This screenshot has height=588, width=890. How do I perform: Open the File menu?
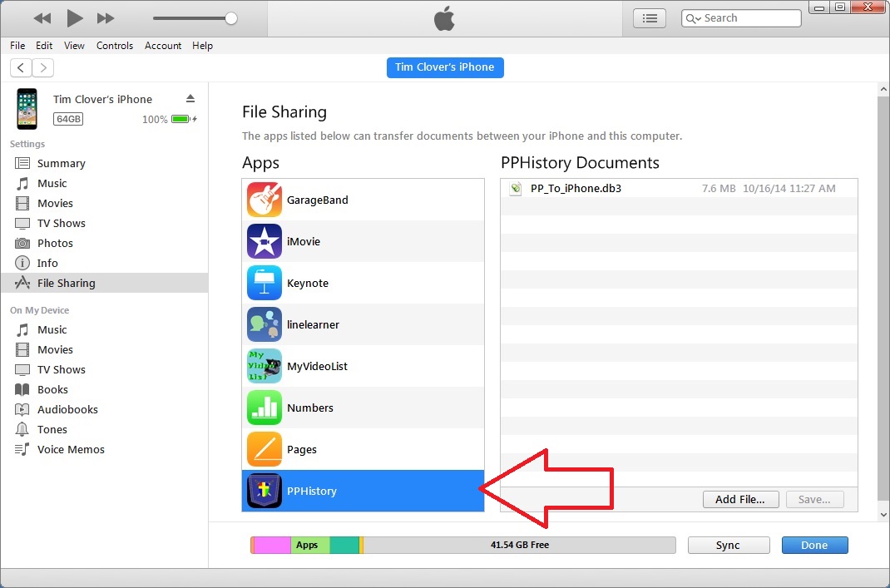pos(17,46)
